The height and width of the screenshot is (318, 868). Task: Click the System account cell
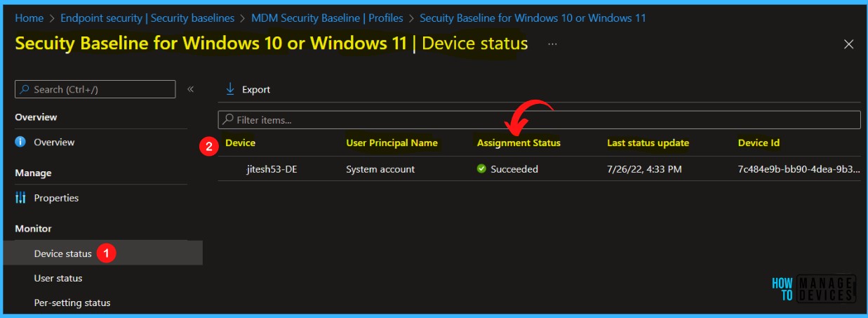380,168
